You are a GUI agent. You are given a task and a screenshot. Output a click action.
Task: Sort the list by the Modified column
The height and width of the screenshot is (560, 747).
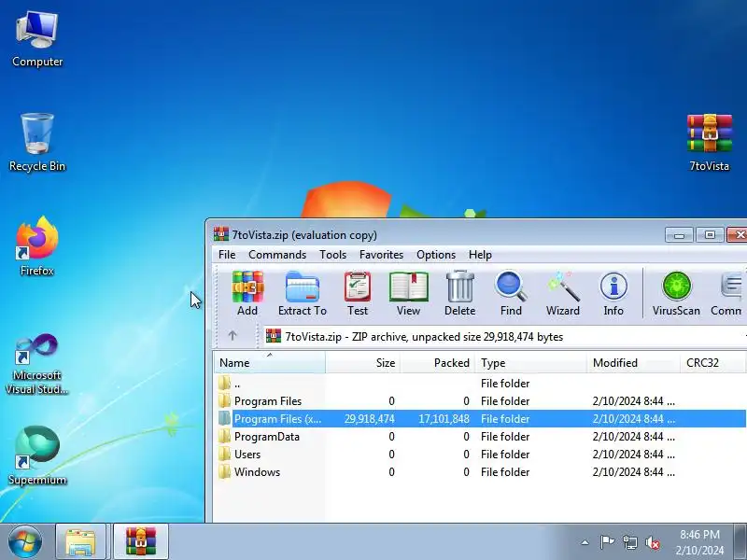634,362
